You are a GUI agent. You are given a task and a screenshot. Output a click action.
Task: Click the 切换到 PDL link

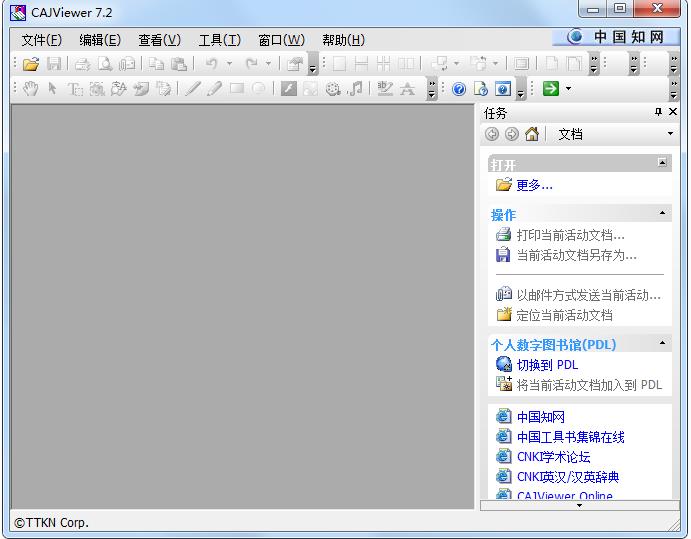coord(547,365)
